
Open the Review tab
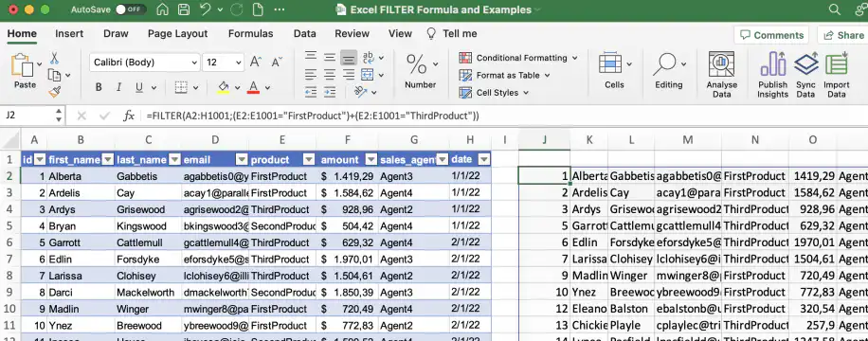click(x=353, y=34)
